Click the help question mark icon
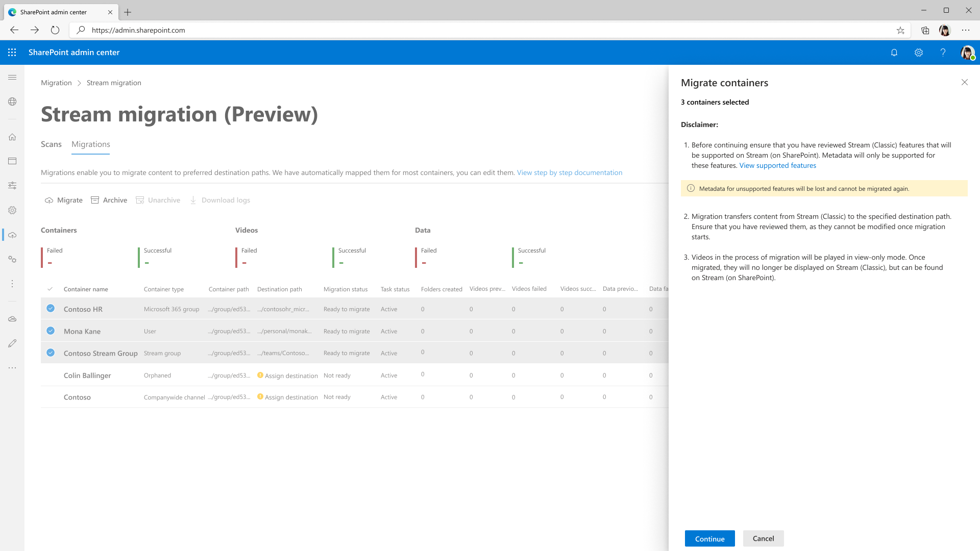The height and width of the screenshot is (551, 980). [x=943, y=53]
